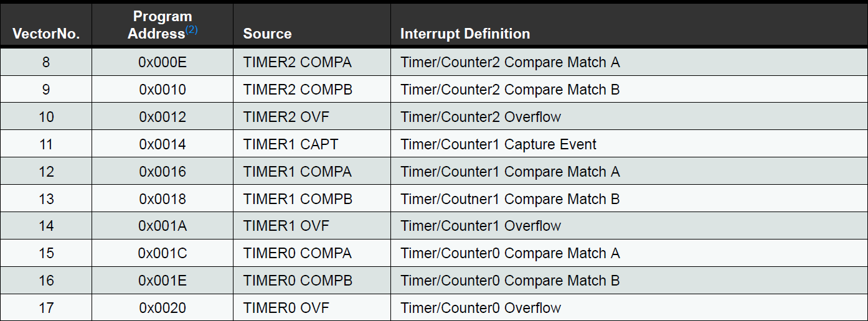This screenshot has height=321, width=868.
Task: Open footnote 2 link beside Program Address
Action: pos(192,29)
